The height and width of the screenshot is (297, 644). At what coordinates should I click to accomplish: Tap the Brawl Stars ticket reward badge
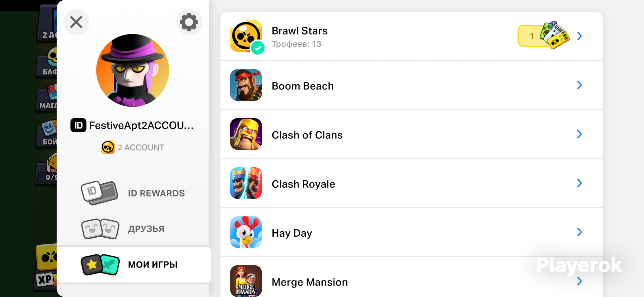click(x=544, y=36)
